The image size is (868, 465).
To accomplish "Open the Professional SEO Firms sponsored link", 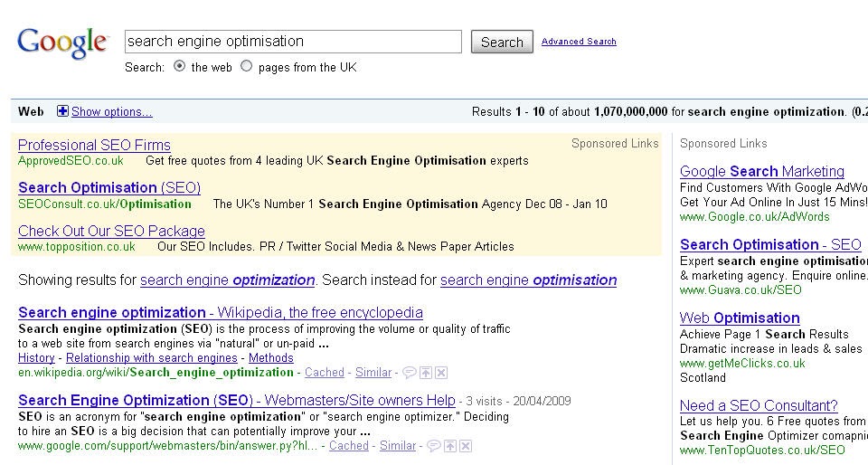I will [94, 145].
